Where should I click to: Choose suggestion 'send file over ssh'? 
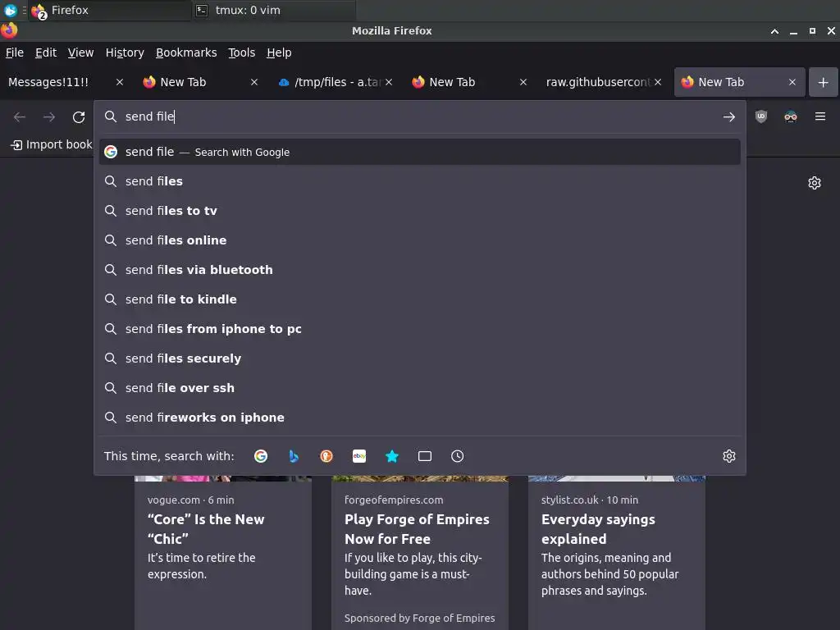tap(419, 387)
